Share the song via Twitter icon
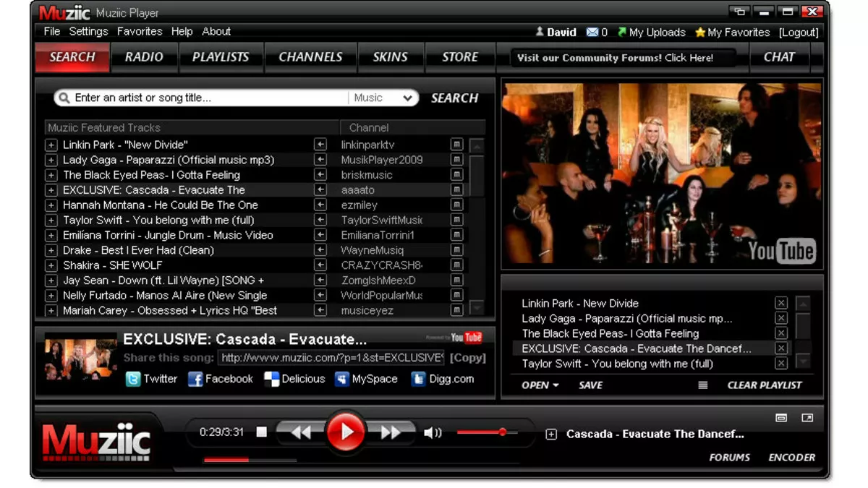Image resolution: width=868 pixels, height=488 pixels. point(133,379)
